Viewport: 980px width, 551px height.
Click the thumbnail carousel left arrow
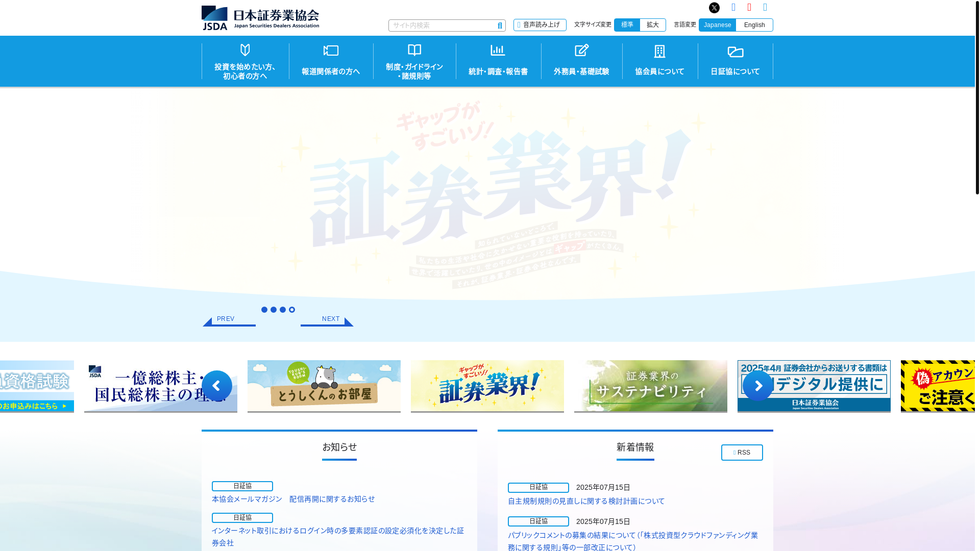[217, 386]
